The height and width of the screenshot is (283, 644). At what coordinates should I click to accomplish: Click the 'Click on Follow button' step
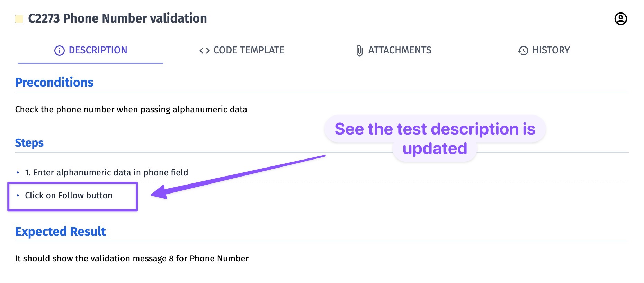tap(69, 196)
